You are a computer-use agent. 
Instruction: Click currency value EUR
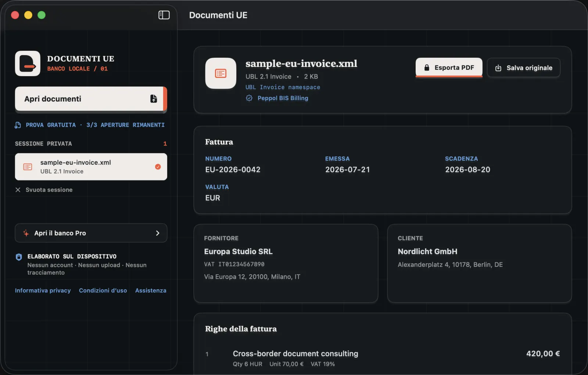pyautogui.click(x=213, y=198)
